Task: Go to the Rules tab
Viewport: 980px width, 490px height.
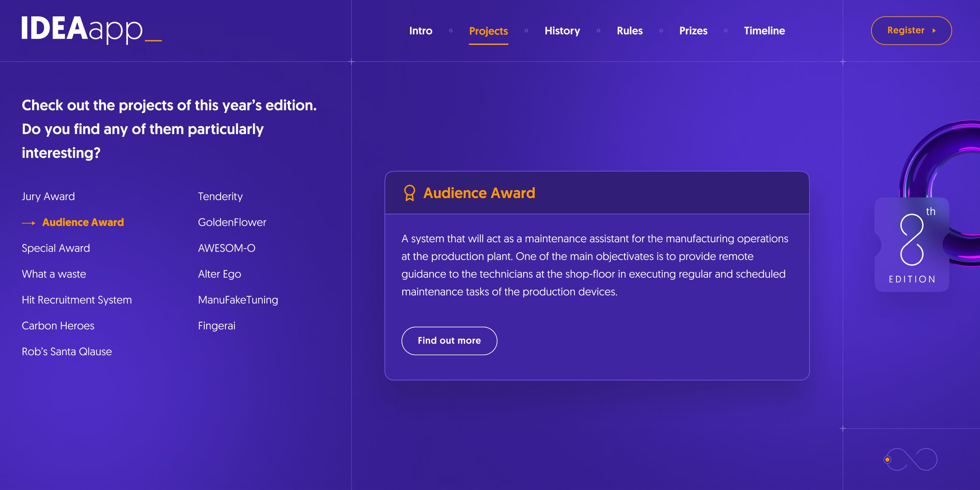Action: 630,31
